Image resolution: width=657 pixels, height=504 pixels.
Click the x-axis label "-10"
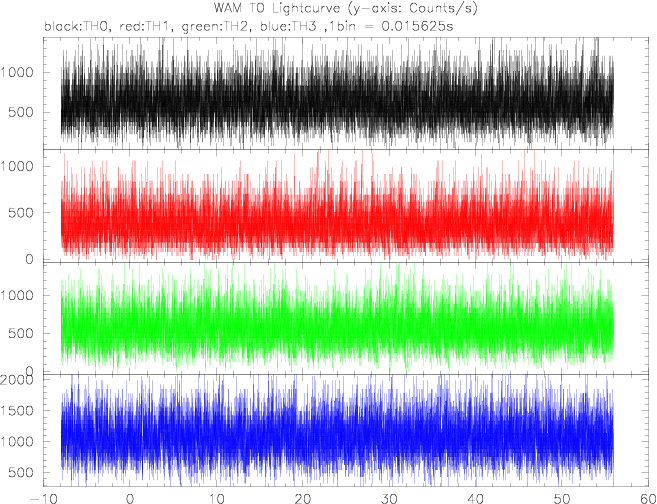point(44,499)
